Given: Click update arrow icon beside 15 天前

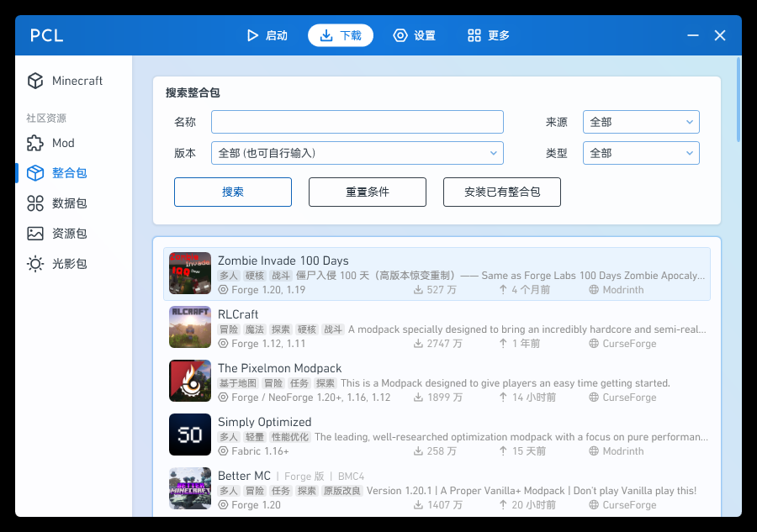Looking at the screenshot, I should [503, 451].
